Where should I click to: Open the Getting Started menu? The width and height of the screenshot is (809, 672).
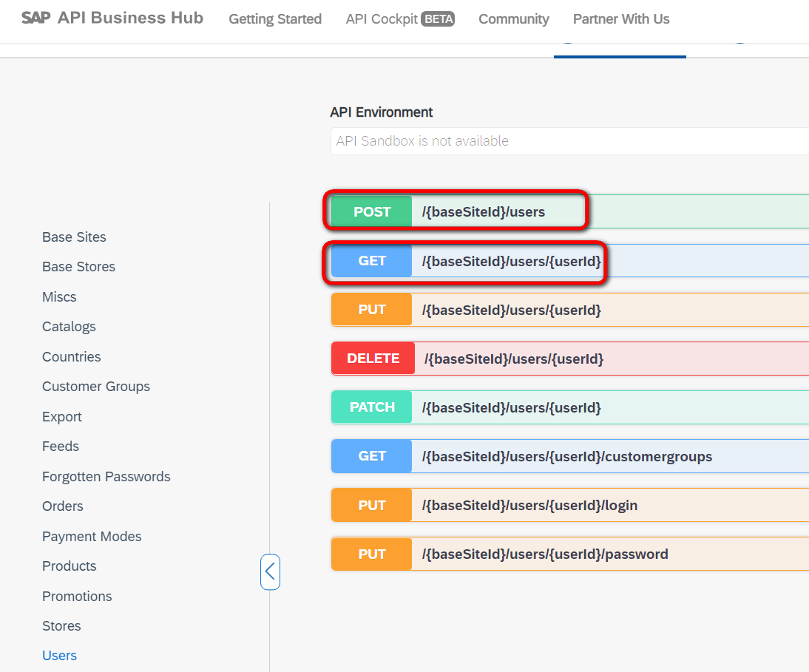275,19
